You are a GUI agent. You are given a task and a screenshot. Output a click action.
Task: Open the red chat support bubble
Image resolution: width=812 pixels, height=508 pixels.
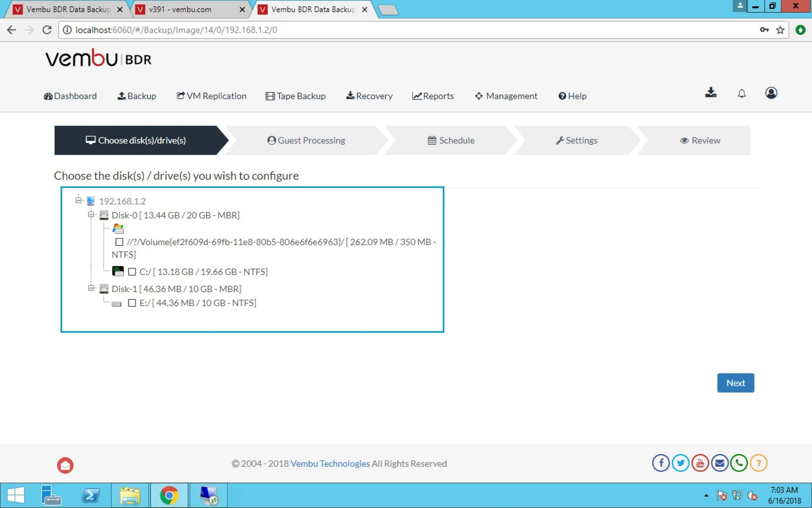[x=65, y=465]
